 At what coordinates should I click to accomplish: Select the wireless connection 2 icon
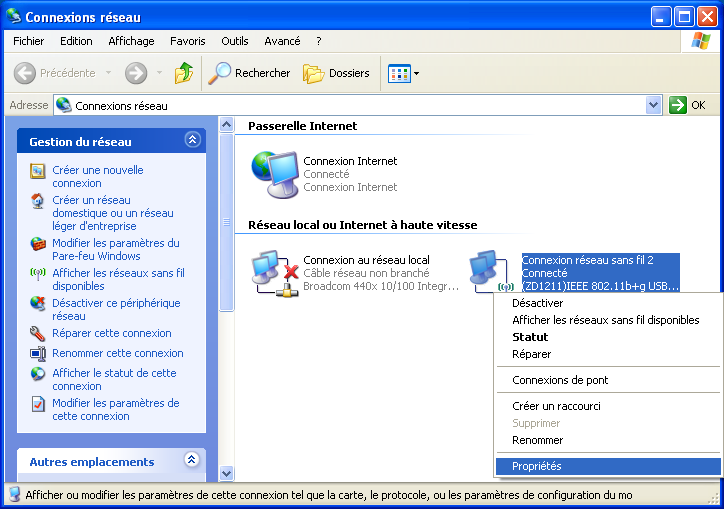[x=492, y=273]
